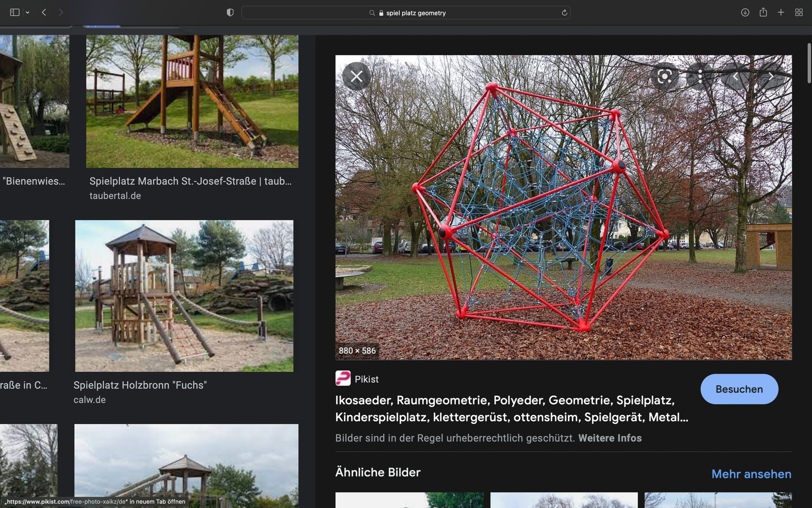This screenshot has width=812, height=508.
Task: Open the sidebar options dropdown arrow
Action: [27, 13]
